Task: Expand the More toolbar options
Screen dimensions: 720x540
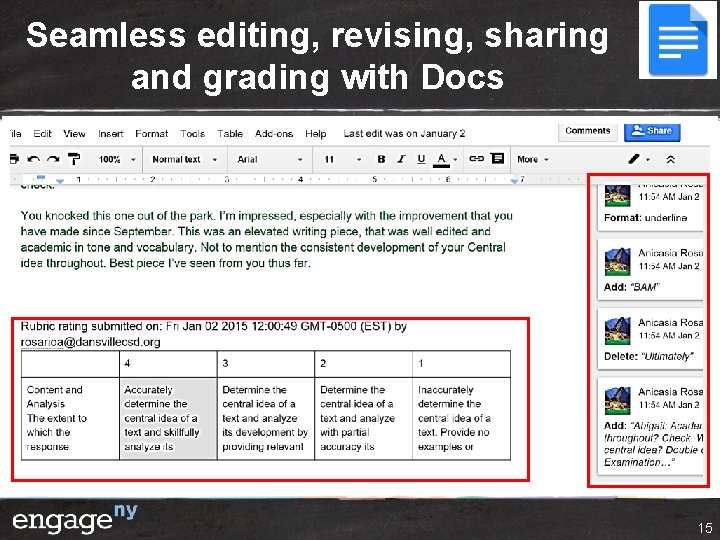Action: [x=533, y=159]
